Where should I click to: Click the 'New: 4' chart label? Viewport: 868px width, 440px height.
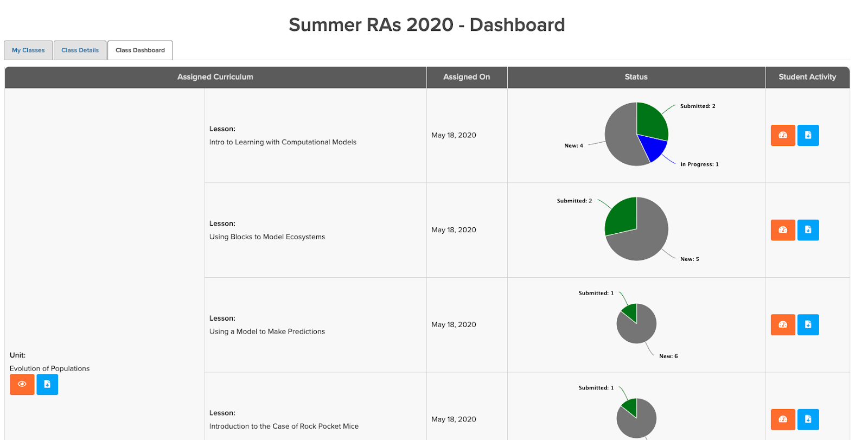(x=573, y=146)
